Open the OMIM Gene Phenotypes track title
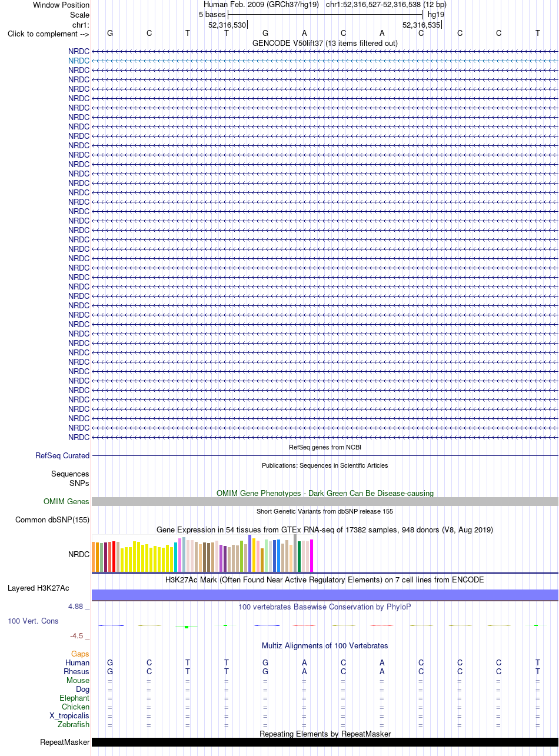 [325, 494]
